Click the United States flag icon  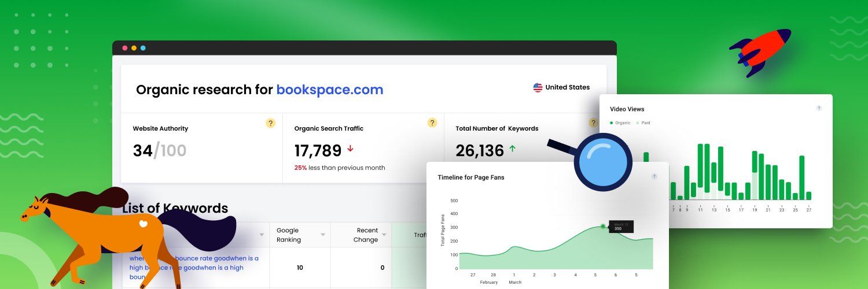point(538,87)
